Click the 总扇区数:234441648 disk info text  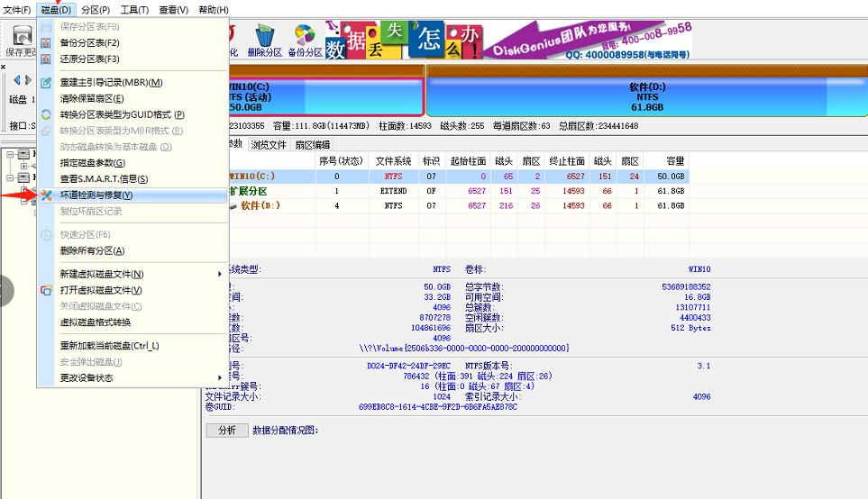pos(598,125)
